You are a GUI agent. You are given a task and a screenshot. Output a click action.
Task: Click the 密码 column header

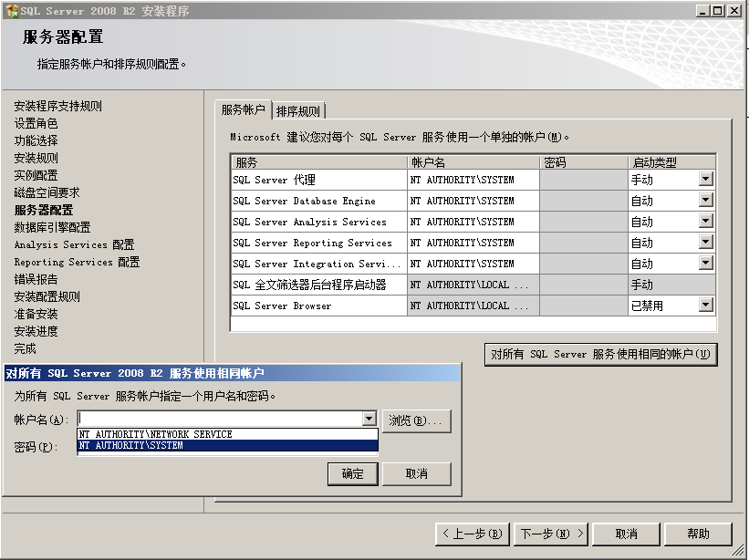click(584, 162)
